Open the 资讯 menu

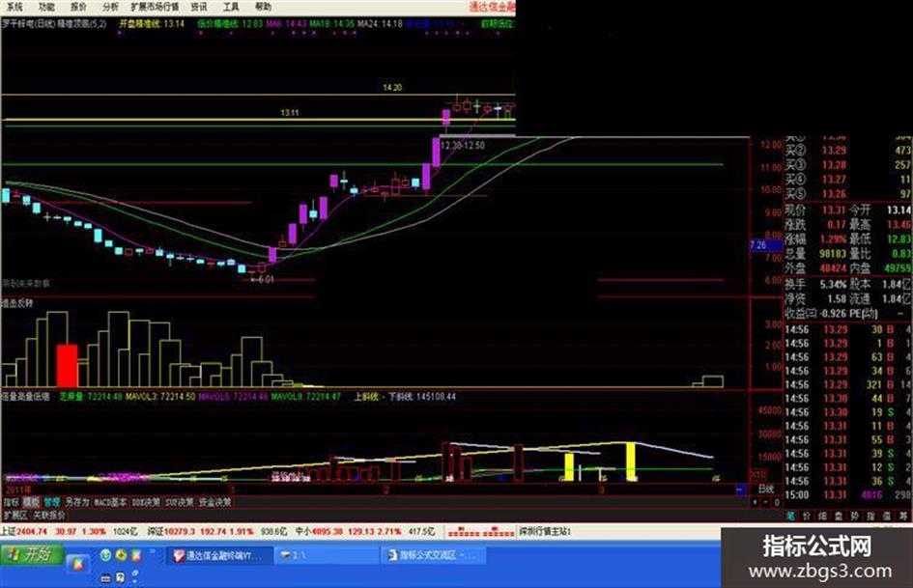199,7
